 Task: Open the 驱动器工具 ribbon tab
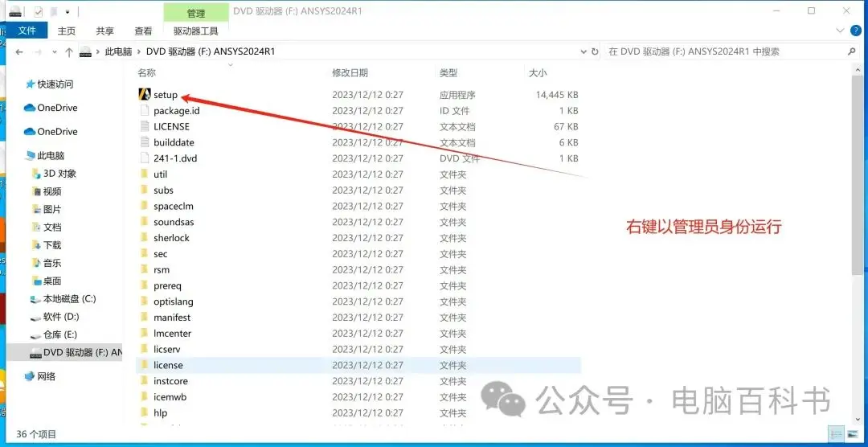pyautogui.click(x=196, y=31)
